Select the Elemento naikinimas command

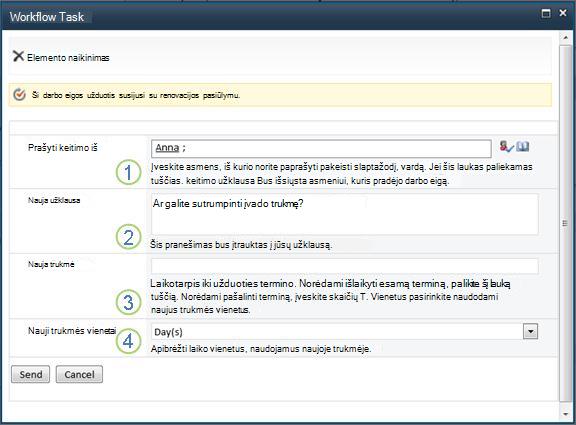tap(61, 57)
